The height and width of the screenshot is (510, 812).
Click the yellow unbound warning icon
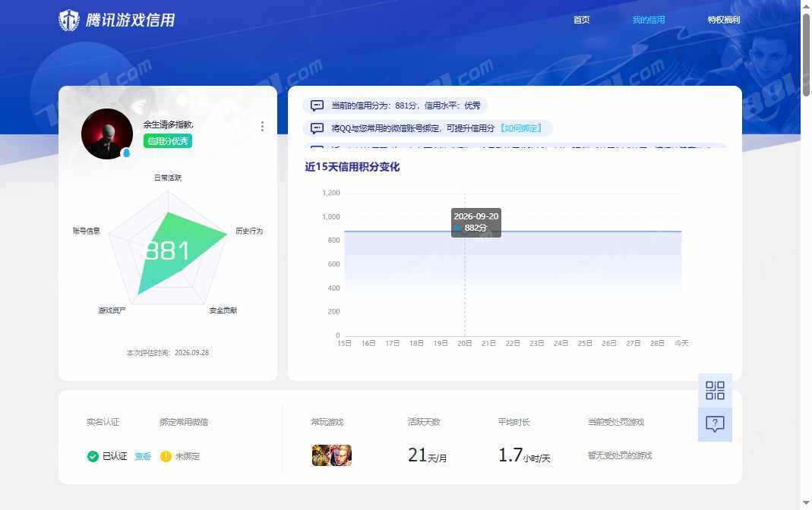coord(166,456)
